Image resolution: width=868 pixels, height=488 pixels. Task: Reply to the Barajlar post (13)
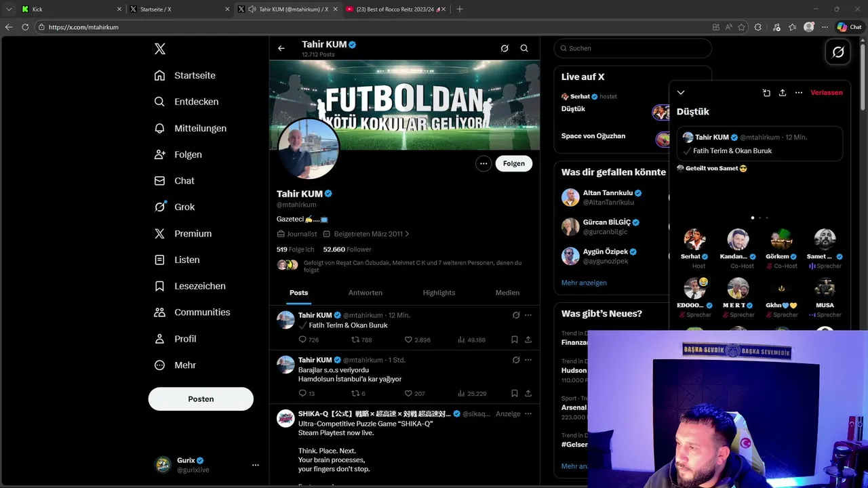(307, 393)
